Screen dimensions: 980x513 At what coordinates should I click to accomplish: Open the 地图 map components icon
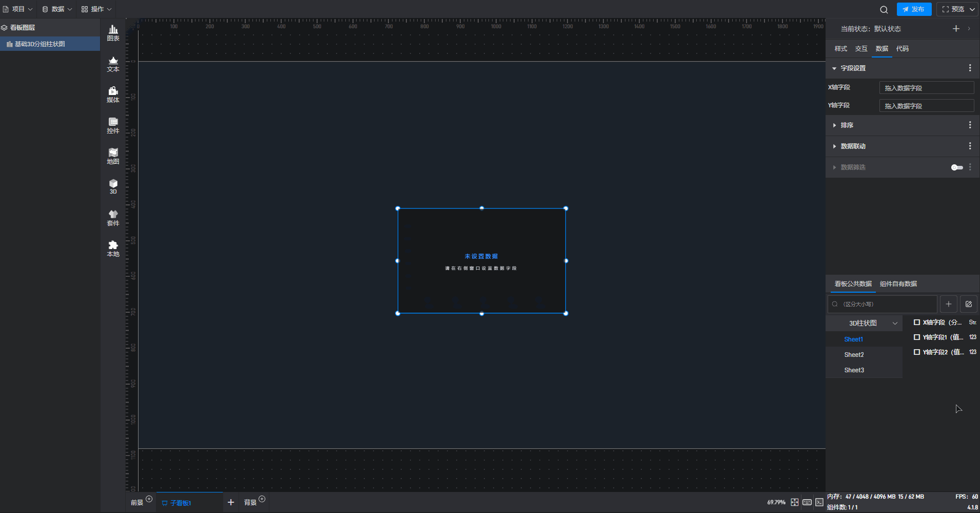pos(113,156)
